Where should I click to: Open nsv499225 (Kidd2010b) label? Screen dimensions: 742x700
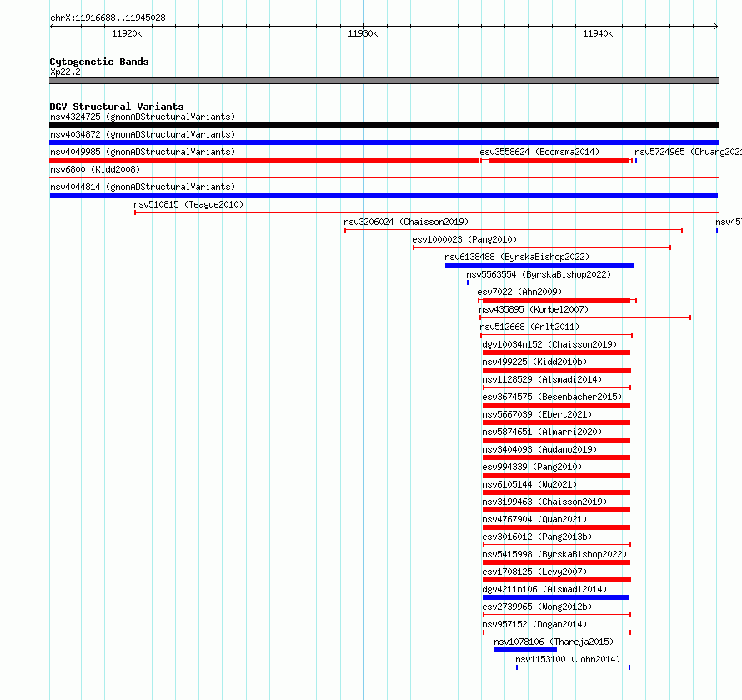[534, 362]
